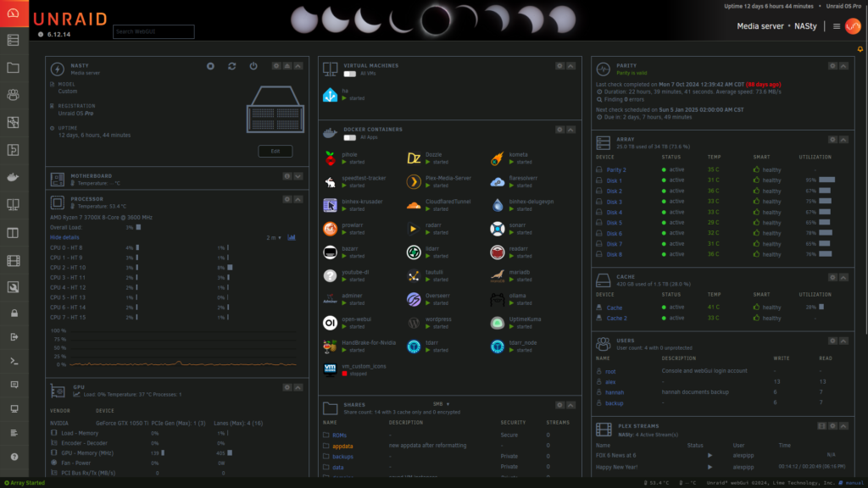
Task: Open the Shares folder item in sidebar
Action: [14, 68]
